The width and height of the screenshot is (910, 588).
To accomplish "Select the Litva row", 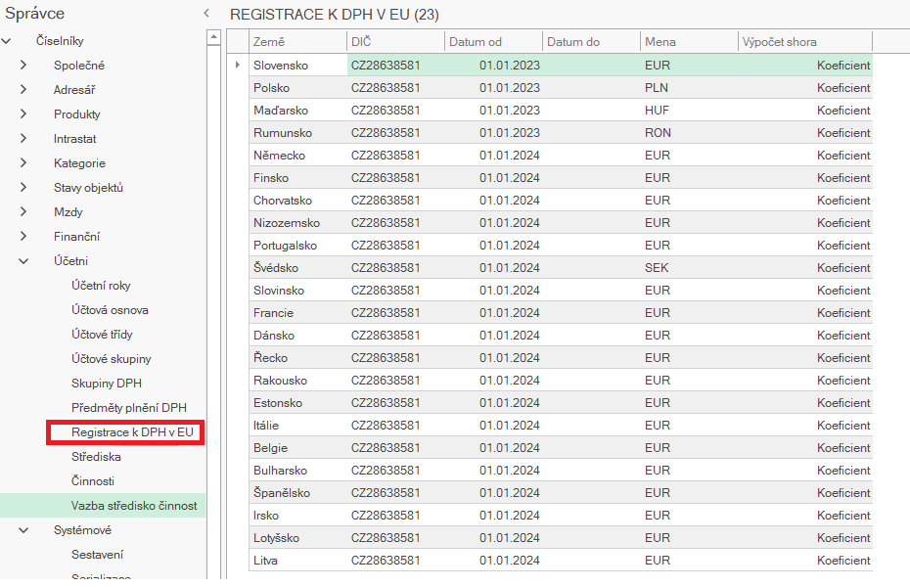I will (x=561, y=561).
